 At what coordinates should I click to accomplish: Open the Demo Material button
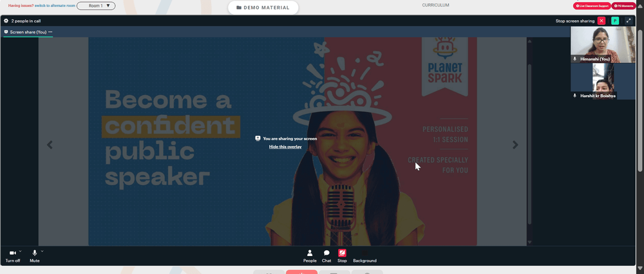263,7
